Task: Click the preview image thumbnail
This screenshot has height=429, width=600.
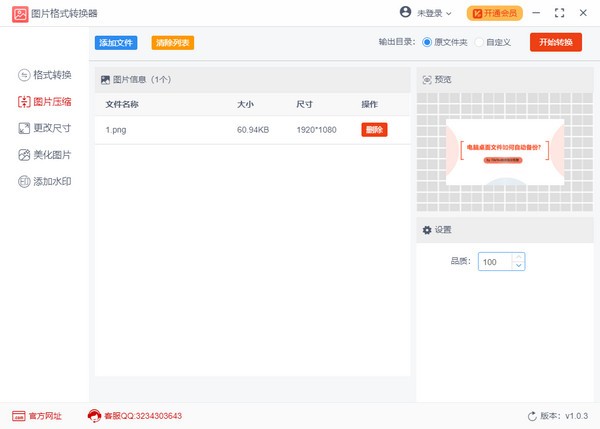Action: (504, 152)
